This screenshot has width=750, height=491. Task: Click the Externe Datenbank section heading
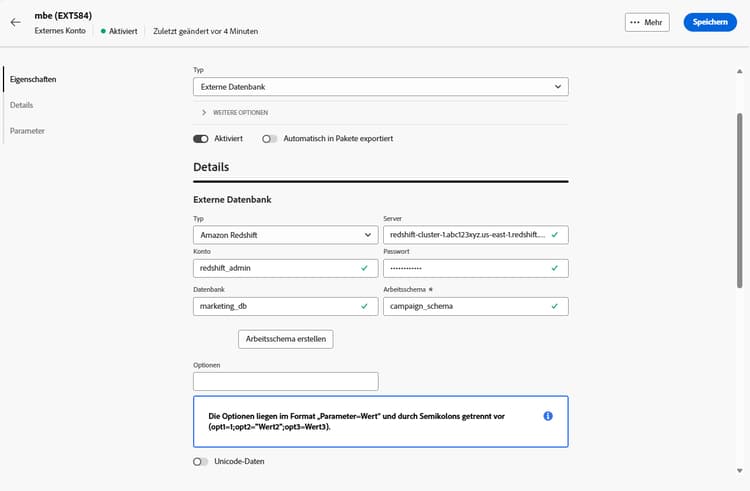click(x=232, y=200)
